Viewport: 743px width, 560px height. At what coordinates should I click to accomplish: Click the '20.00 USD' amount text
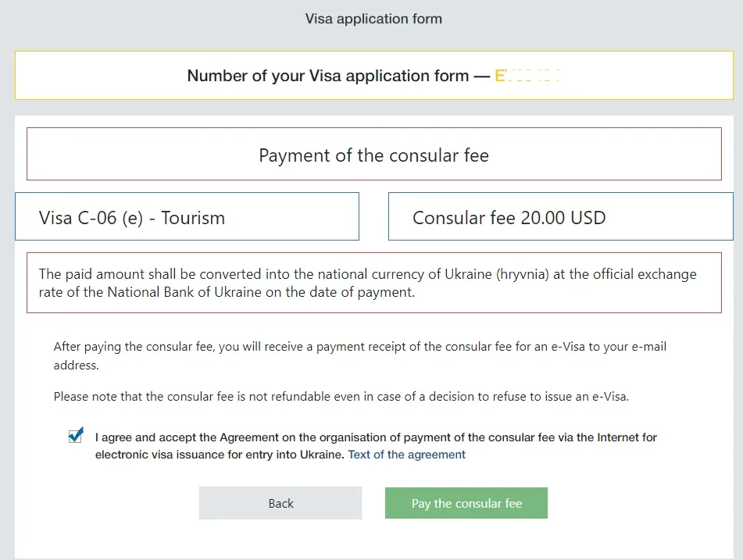563,218
